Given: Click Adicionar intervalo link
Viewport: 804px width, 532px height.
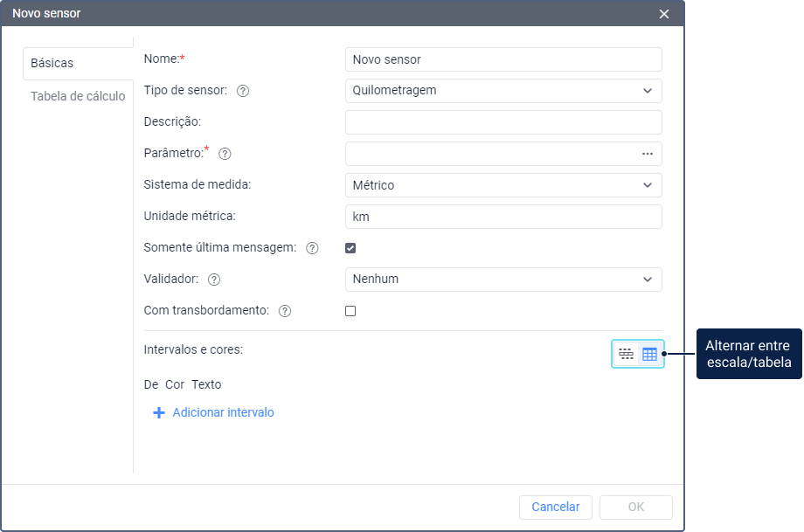Looking at the screenshot, I should [223, 412].
